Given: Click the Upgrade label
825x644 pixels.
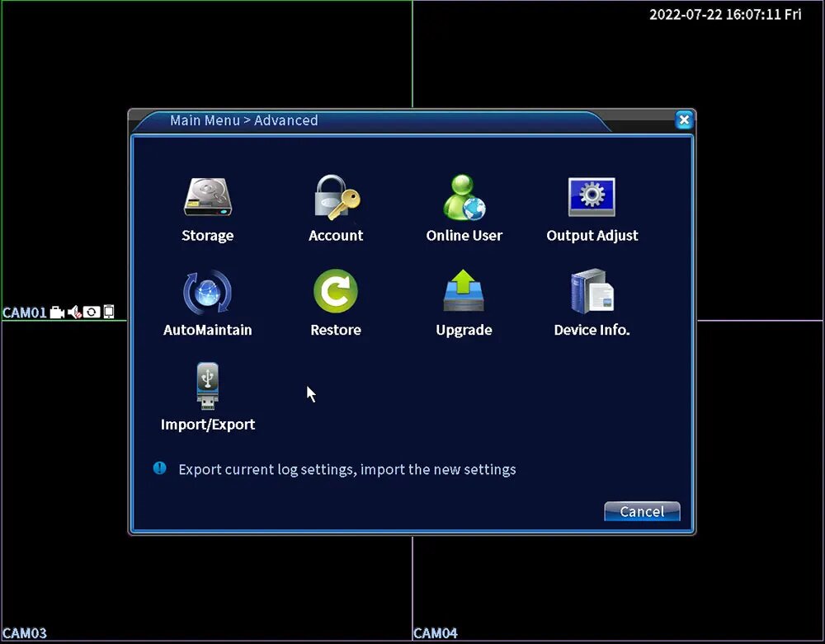Looking at the screenshot, I should pos(464,331).
